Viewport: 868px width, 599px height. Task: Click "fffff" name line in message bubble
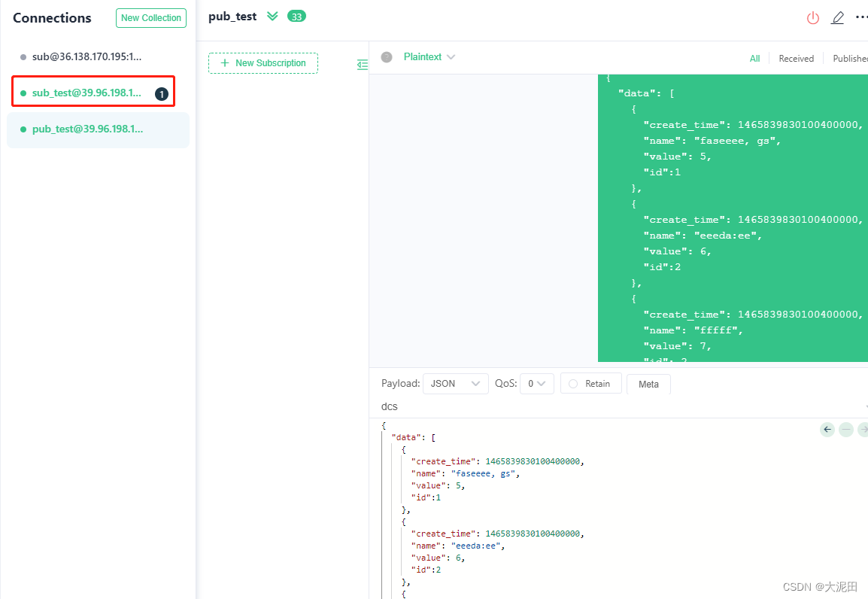click(x=693, y=330)
